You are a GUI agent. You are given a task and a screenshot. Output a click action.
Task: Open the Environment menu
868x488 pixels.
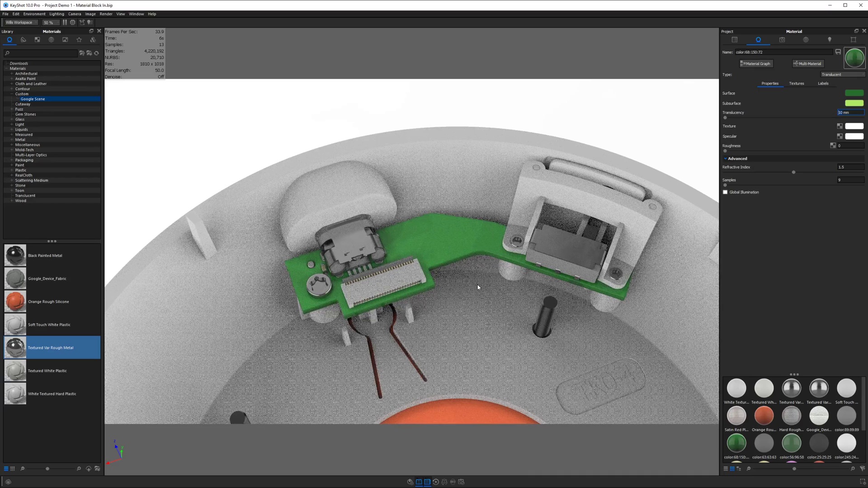[34, 14]
